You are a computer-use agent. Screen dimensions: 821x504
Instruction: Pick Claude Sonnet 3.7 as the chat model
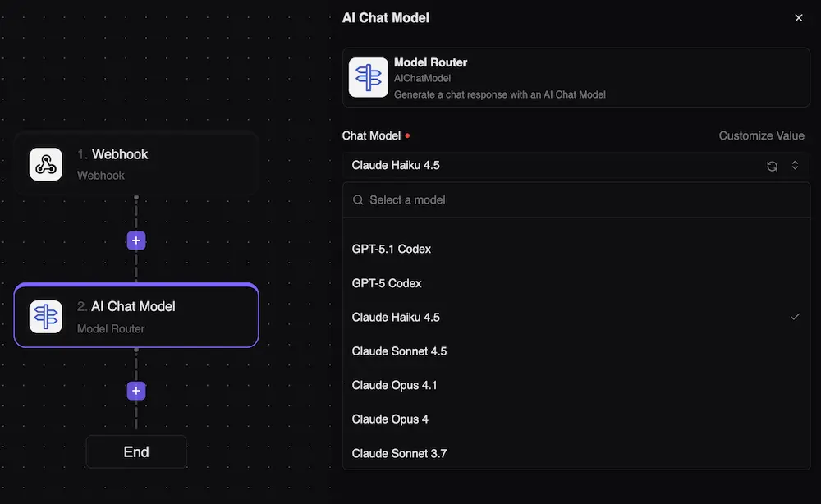coord(399,453)
